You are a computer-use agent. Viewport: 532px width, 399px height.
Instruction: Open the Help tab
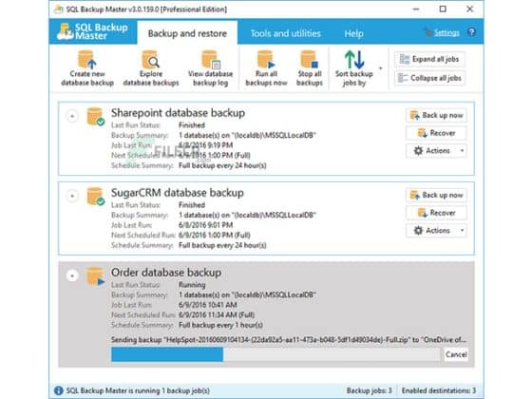pos(353,33)
